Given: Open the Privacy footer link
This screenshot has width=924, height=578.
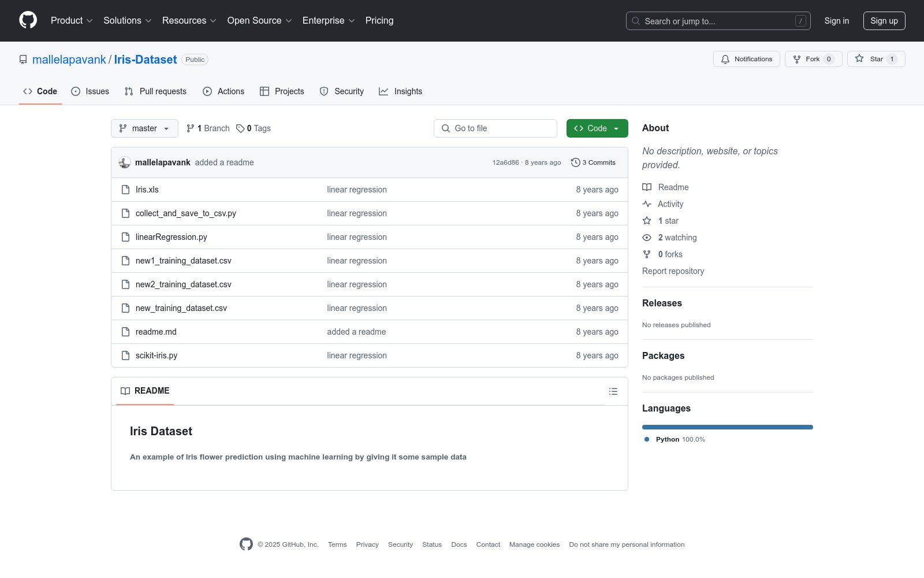Looking at the screenshot, I should [367, 544].
